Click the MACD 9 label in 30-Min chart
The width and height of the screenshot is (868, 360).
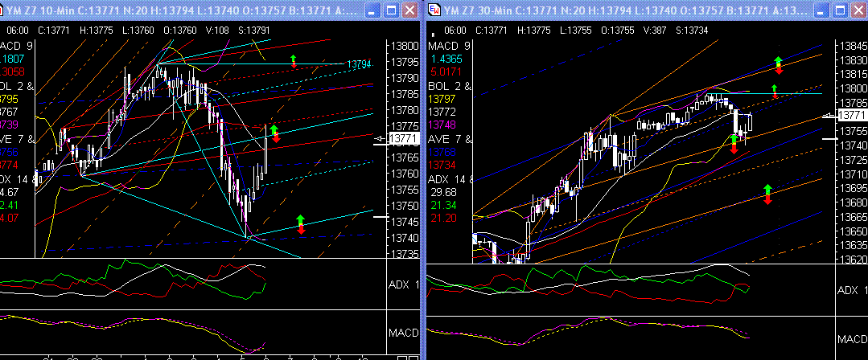(x=447, y=45)
